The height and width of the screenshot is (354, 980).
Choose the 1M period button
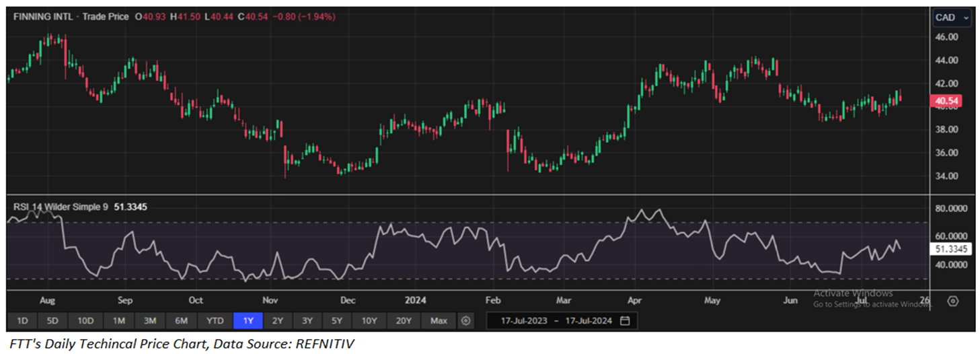(x=119, y=321)
